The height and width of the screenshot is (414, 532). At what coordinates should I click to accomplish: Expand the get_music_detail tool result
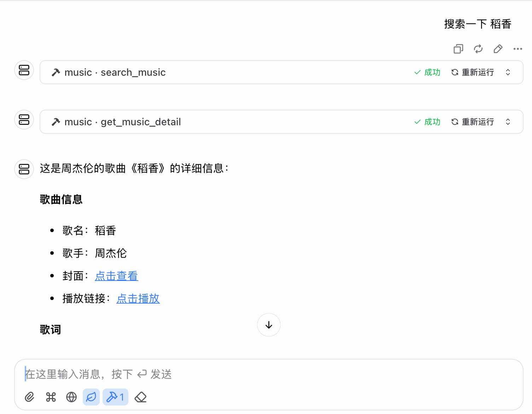(508, 122)
